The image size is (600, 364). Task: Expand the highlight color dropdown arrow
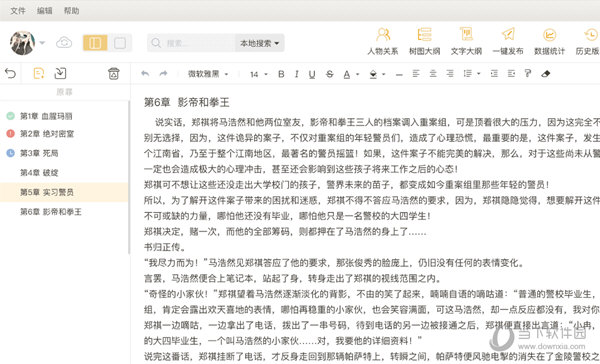click(383, 74)
